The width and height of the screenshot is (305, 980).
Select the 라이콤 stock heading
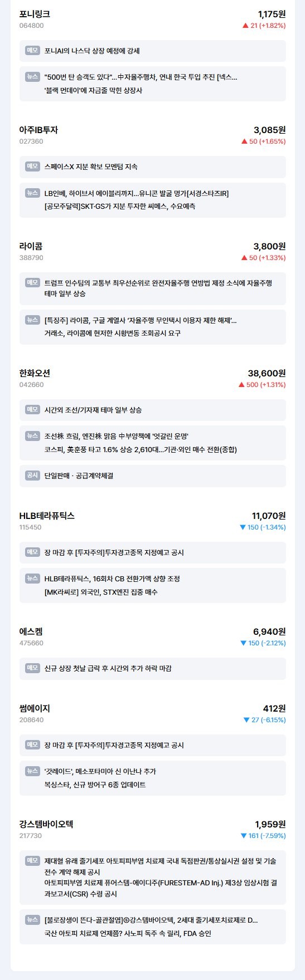pyautogui.click(x=31, y=246)
